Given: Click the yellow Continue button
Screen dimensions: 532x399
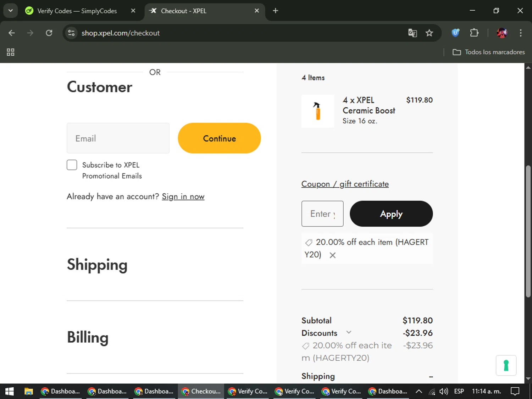Looking at the screenshot, I should 219,138.
